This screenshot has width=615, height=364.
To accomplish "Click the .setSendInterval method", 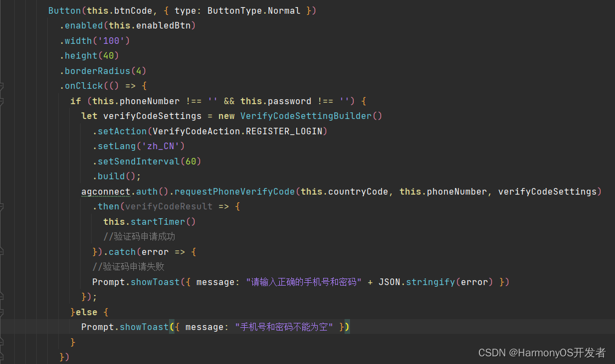I will [x=136, y=161].
